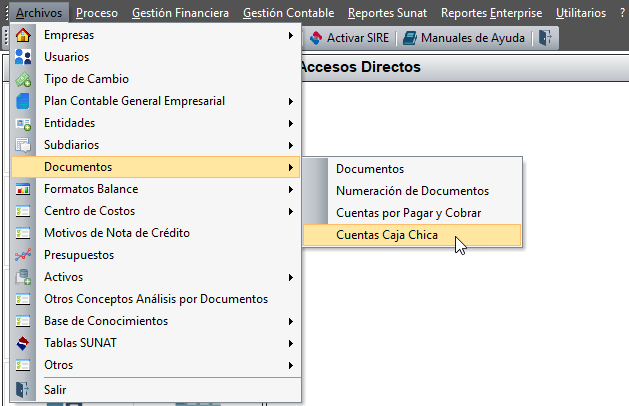Click the money icon for Tipo de Cambio
Image resolution: width=629 pixels, height=406 pixels.
click(x=23, y=79)
